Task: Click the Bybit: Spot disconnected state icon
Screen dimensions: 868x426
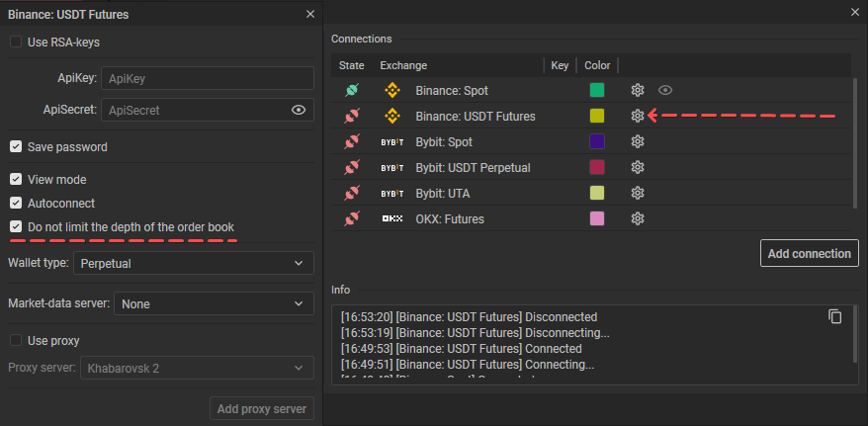Action: (350, 141)
